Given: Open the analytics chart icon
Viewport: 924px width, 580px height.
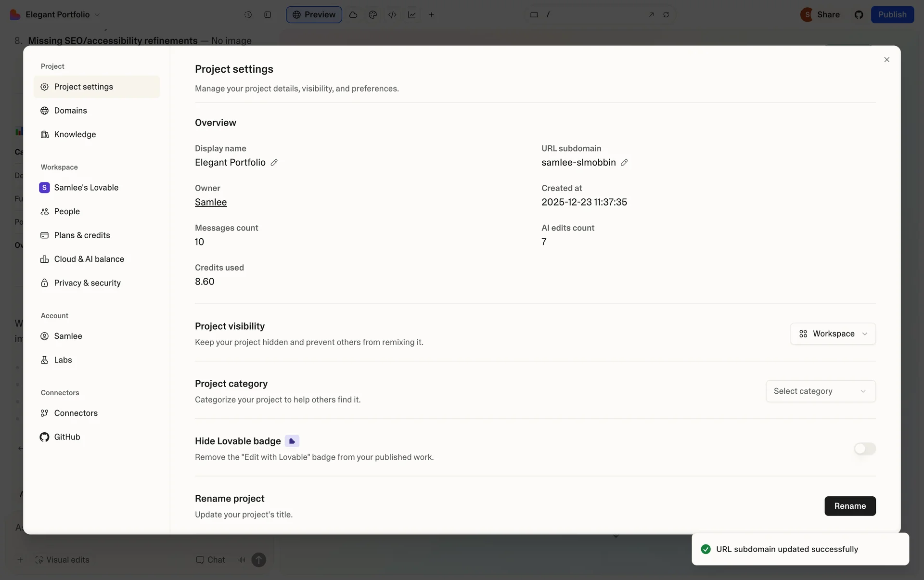Looking at the screenshot, I should (412, 14).
